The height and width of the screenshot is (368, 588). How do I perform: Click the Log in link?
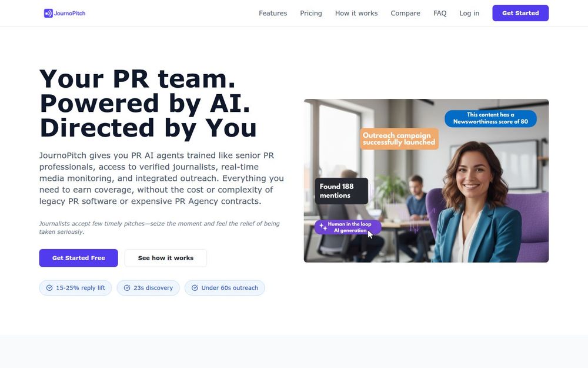(x=469, y=13)
